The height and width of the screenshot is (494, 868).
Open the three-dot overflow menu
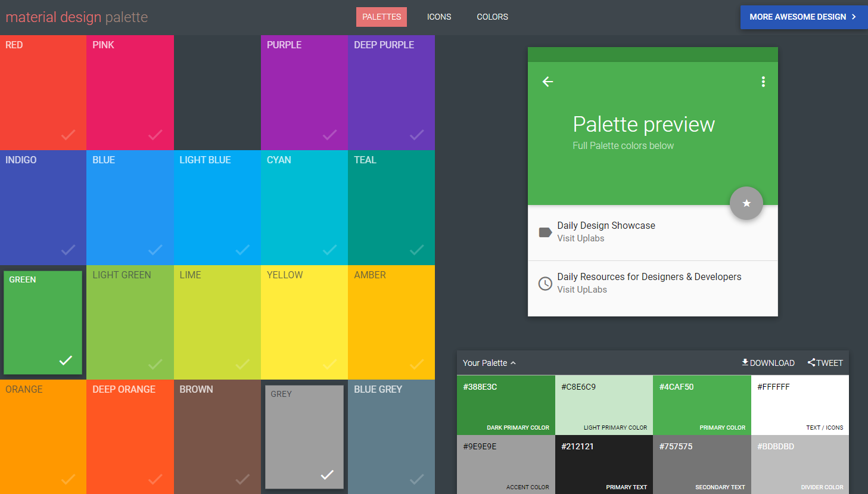[763, 82]
